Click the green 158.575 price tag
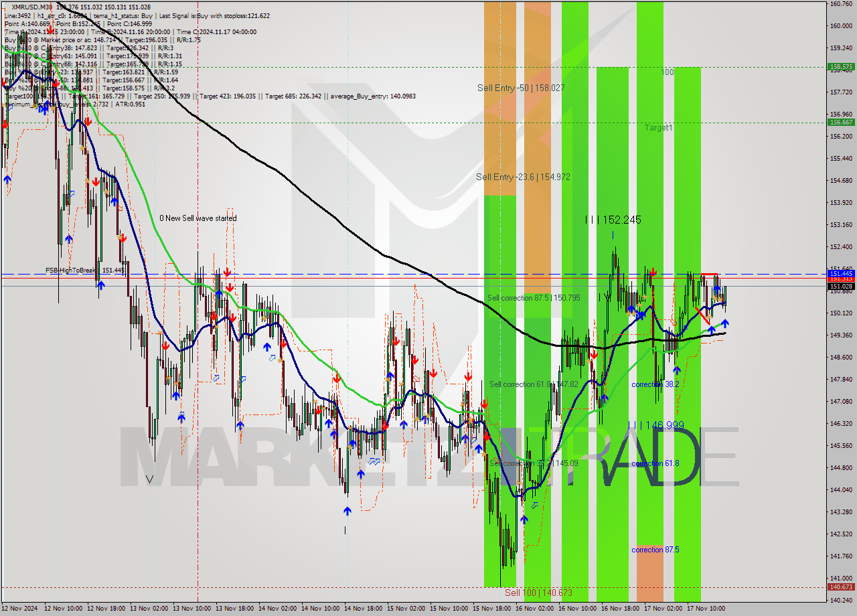The width and height of the screenshot is (857, 616). pos(841,67)
